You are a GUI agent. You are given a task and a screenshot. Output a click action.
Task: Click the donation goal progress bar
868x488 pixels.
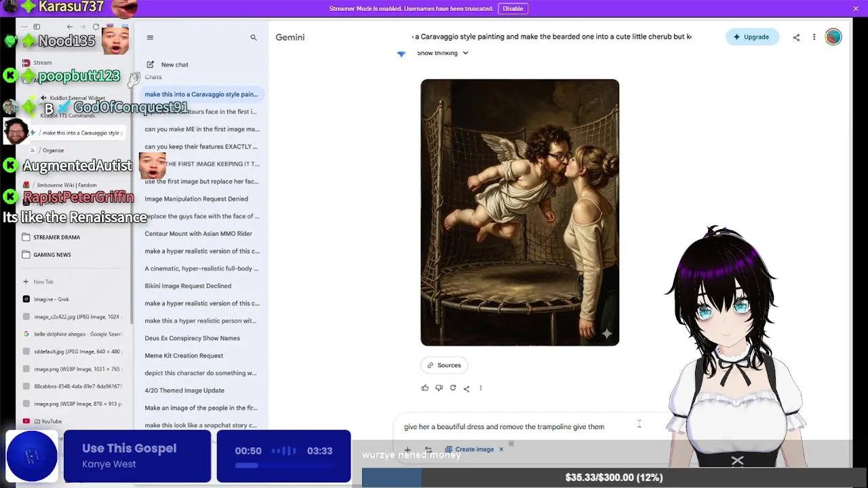[x=614, y=478]
